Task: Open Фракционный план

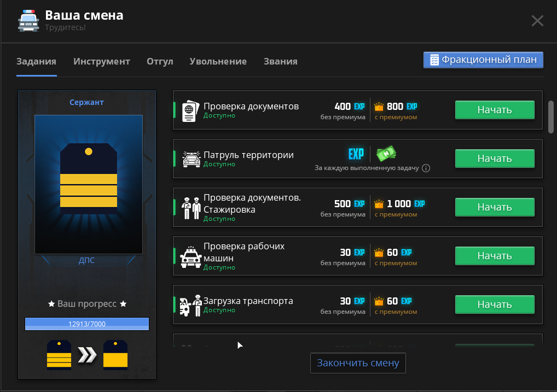Action: (483, 60)
